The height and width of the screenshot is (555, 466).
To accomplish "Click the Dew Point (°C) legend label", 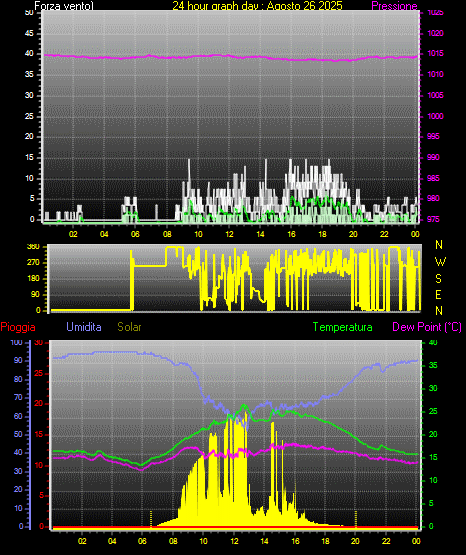I will (x=427, y=327).
